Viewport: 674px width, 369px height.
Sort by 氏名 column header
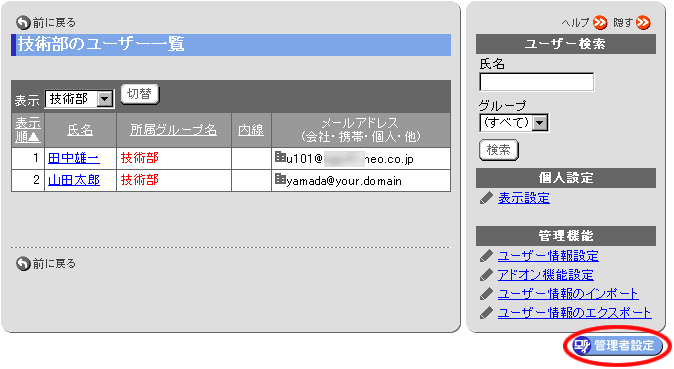80,130
